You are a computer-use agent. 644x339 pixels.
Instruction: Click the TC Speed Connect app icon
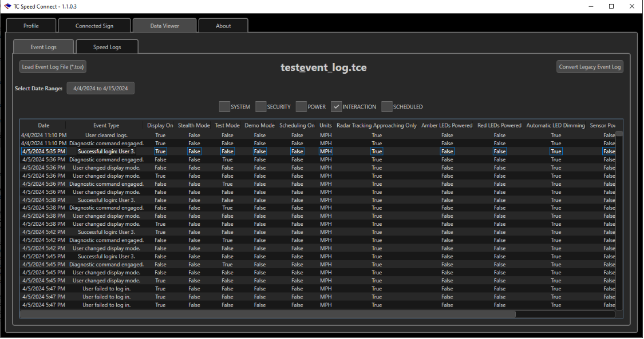click(x=7, y=6)
